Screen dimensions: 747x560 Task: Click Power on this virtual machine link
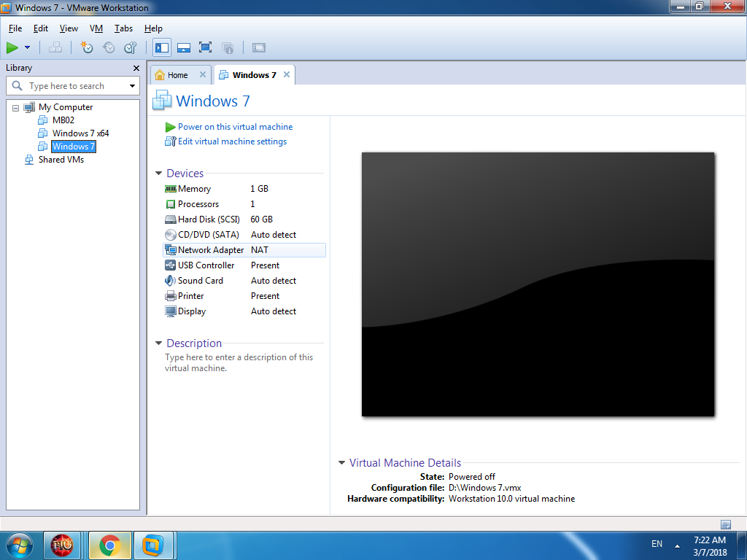236,127
